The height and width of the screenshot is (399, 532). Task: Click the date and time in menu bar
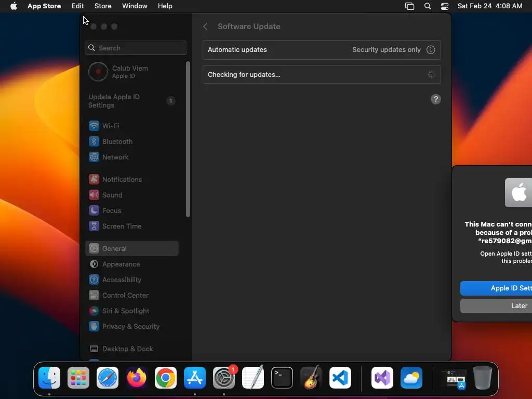(490, 6)
